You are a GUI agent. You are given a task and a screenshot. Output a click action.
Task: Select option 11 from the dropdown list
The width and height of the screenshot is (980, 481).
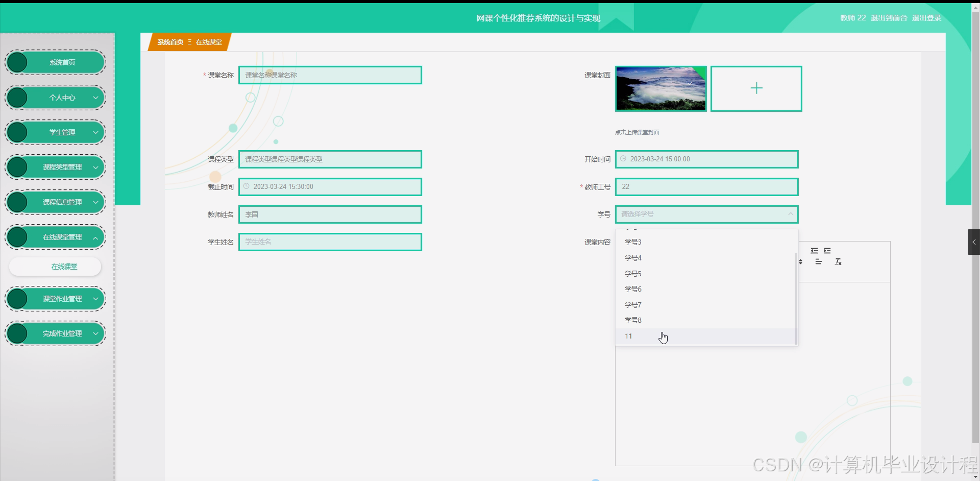[x=706, y=336]
